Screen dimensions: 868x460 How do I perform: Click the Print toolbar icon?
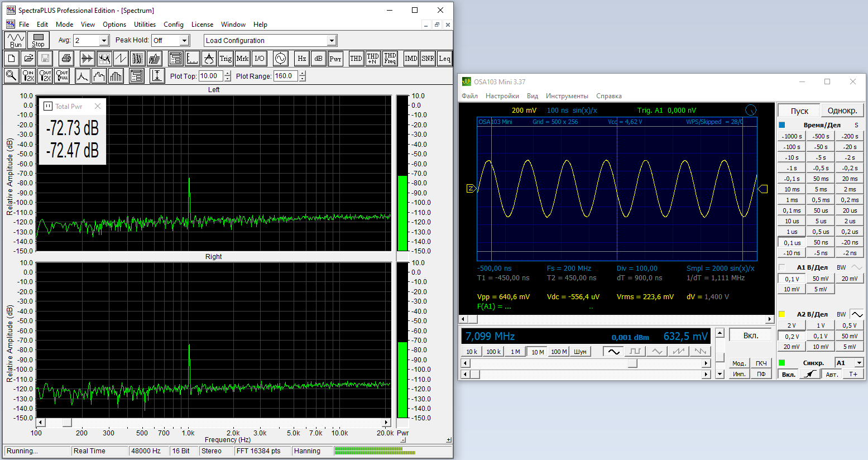(x=66, y=59)
